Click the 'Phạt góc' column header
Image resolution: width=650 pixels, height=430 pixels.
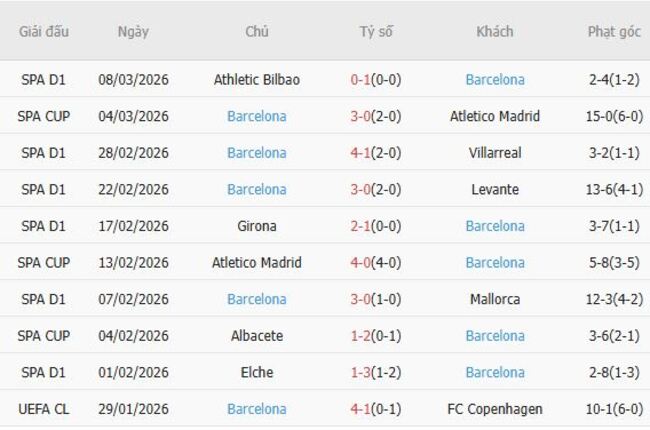click(x=614, y=31)
